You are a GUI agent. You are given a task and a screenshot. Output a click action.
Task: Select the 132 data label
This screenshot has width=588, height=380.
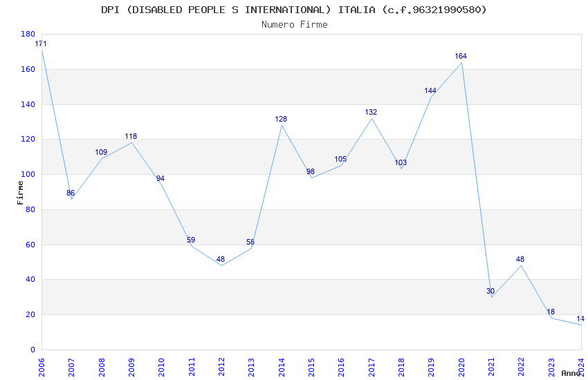pos(371,112)
